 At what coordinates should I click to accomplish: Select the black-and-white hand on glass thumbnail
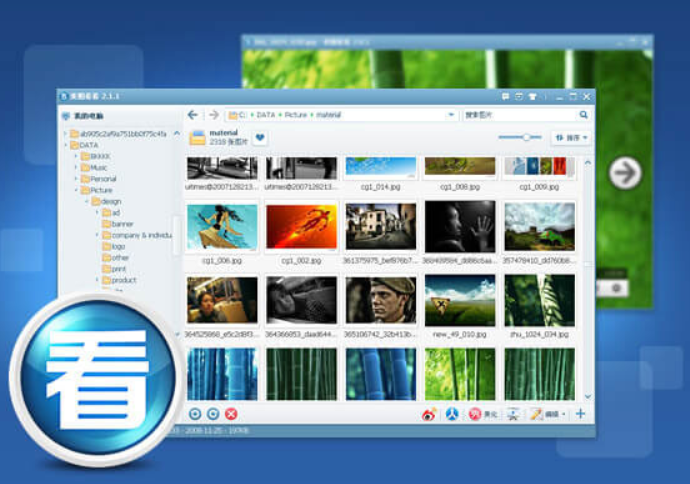(x=460, y=227)
